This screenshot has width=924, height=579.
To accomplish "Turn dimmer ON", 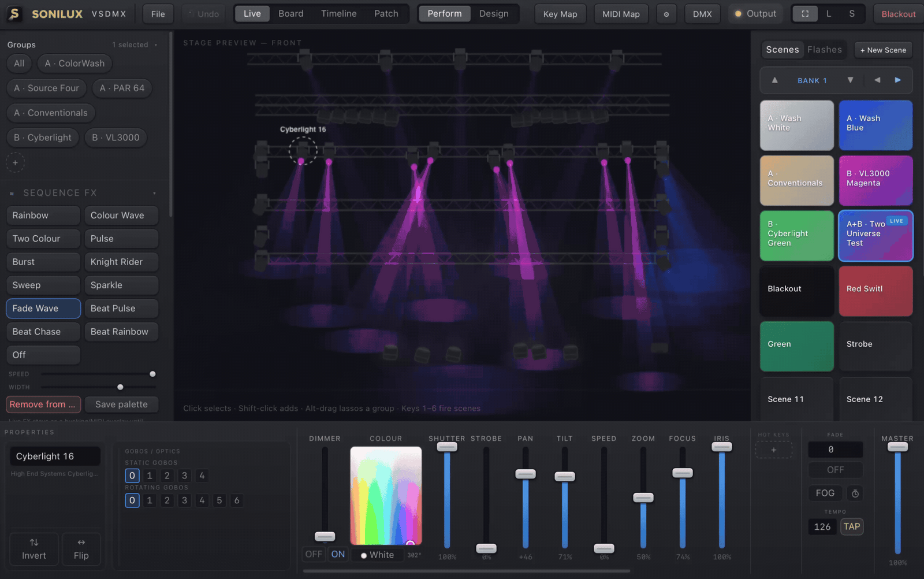I will pyautogui.click(x=338, y=554).
